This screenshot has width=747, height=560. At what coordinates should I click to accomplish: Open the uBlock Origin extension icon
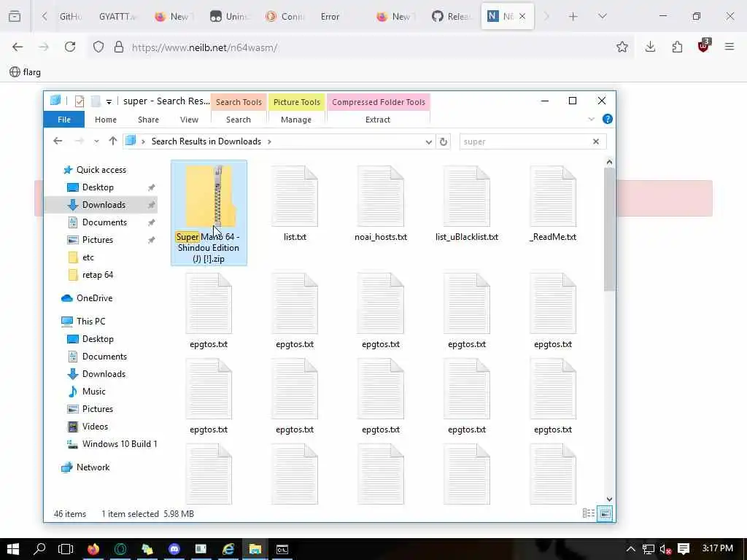704,46
